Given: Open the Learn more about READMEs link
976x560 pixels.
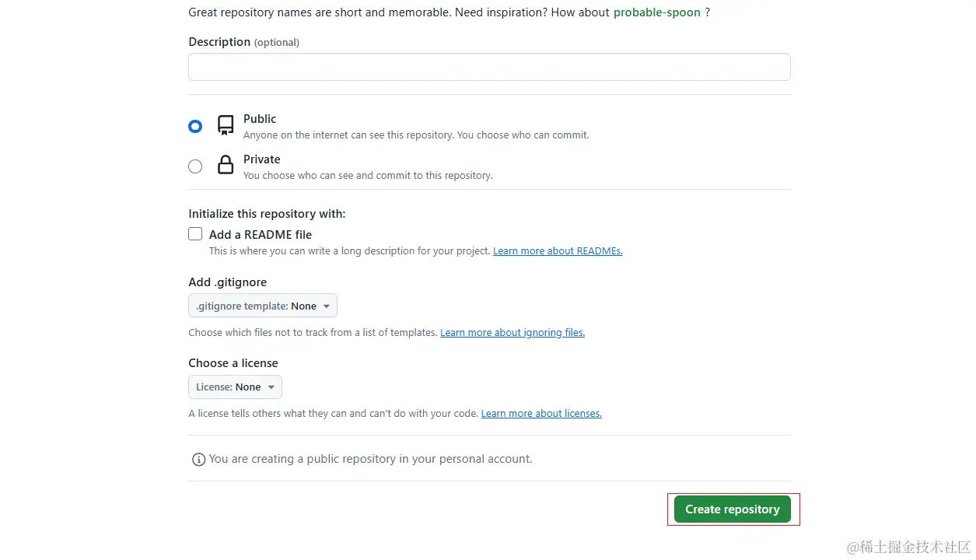Looking at the screenshot, I should pyautogui.click(x=558, y=251).
